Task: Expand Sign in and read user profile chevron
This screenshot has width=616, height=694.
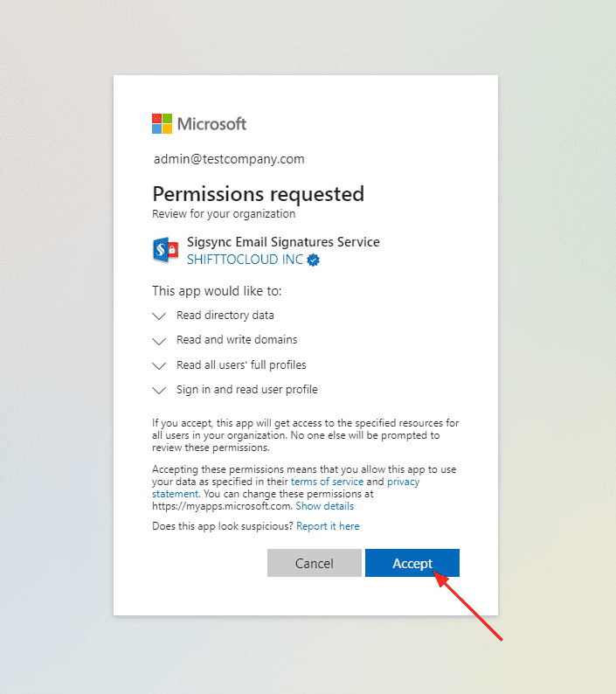Action: tap(159, 391)
